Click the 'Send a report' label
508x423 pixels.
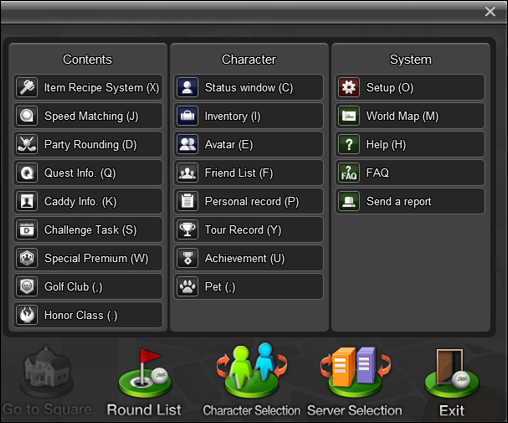point(399,201)
